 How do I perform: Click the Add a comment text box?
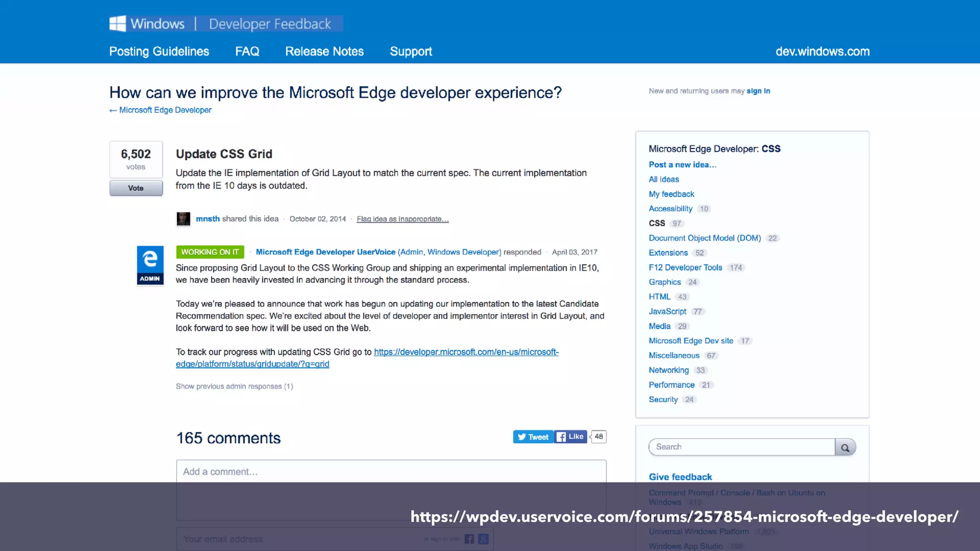click(x=391, y=472)
